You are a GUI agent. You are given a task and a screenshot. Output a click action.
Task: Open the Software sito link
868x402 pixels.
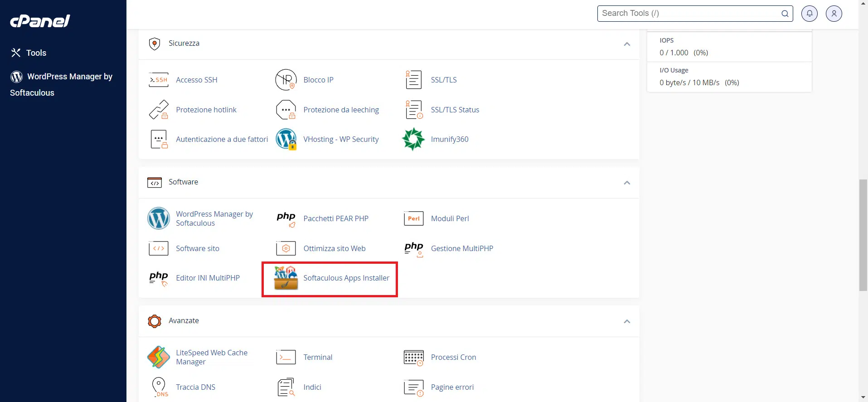(198, 248)
